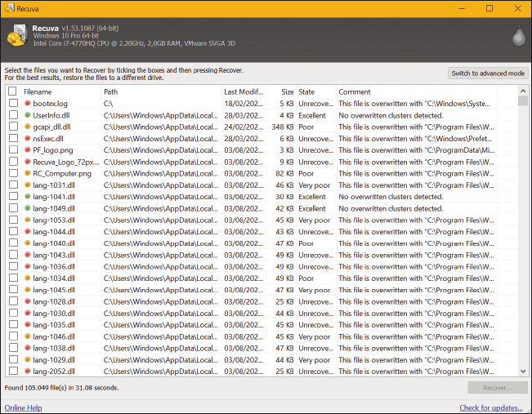Click the green status dot beside lang-1041.dll
This screenshot has width=532, height=414.
pos(27,197)
